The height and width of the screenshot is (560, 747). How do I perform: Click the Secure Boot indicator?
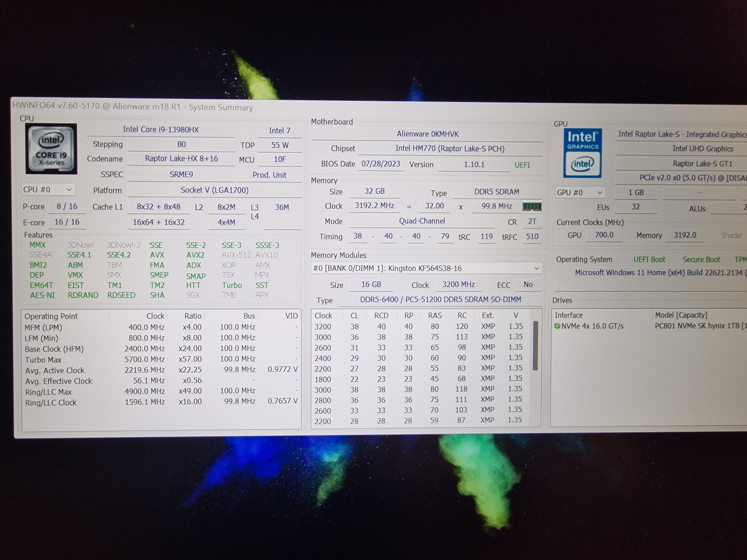(701, 260)
